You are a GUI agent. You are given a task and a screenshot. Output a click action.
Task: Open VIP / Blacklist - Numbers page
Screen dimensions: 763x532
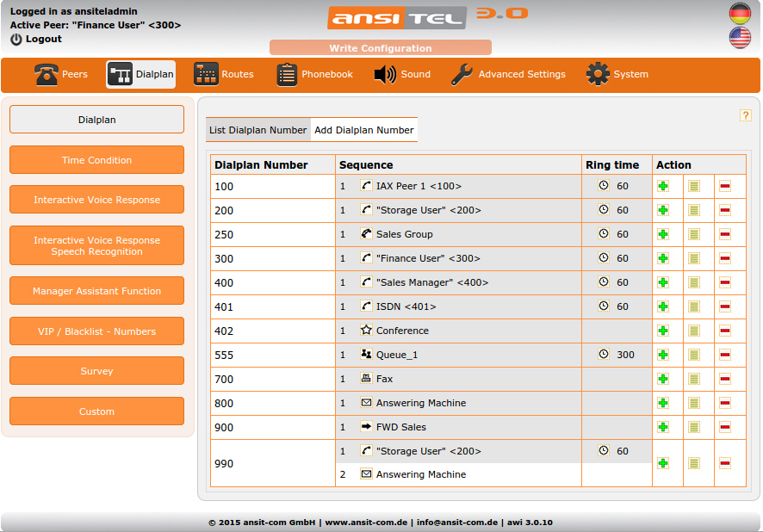[x=96, y=331]
